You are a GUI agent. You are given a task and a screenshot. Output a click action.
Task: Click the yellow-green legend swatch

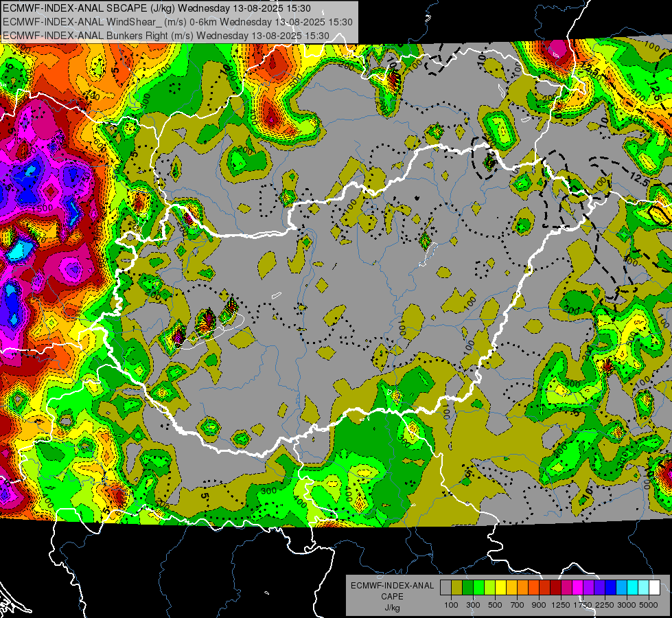coord(489,588)
